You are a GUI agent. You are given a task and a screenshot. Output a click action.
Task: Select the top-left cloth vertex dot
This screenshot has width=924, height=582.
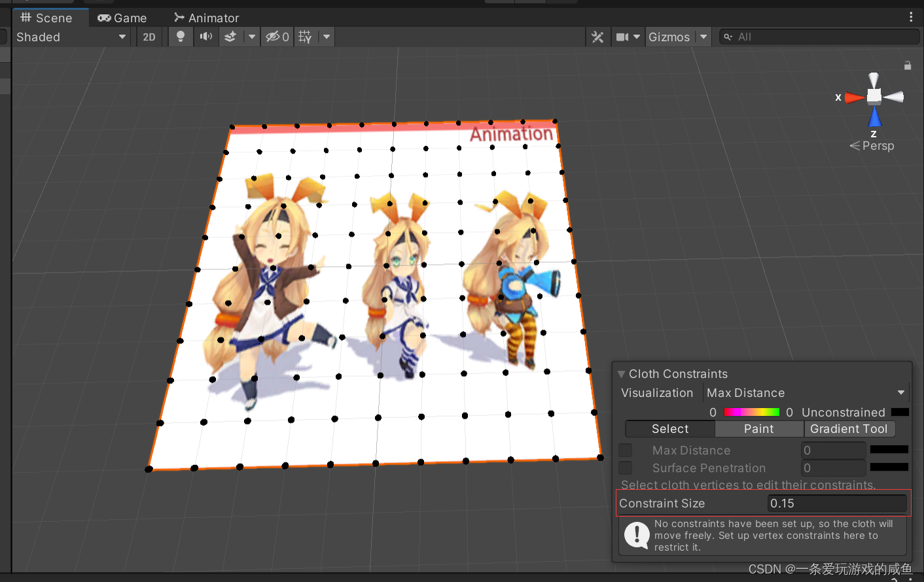click(x=232, y=127)
